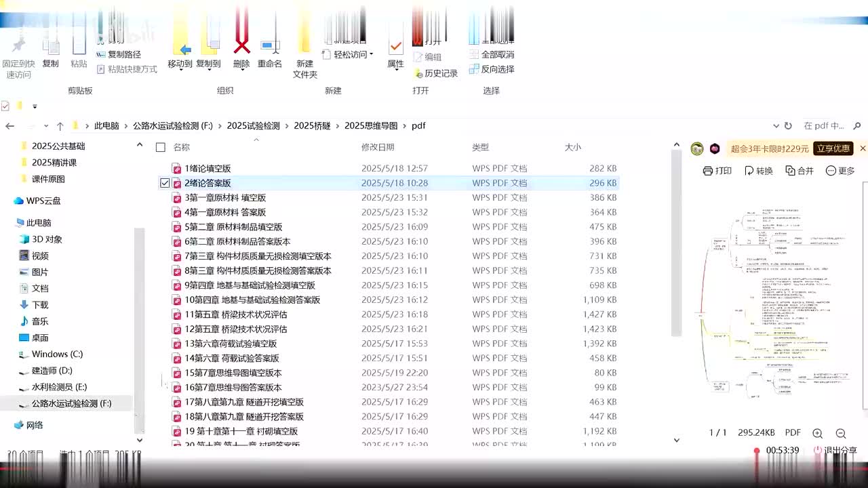Click 此电脑 in the address breadcrumb
This screenshot has height=488, width=868.
click(x=106, y=126)
